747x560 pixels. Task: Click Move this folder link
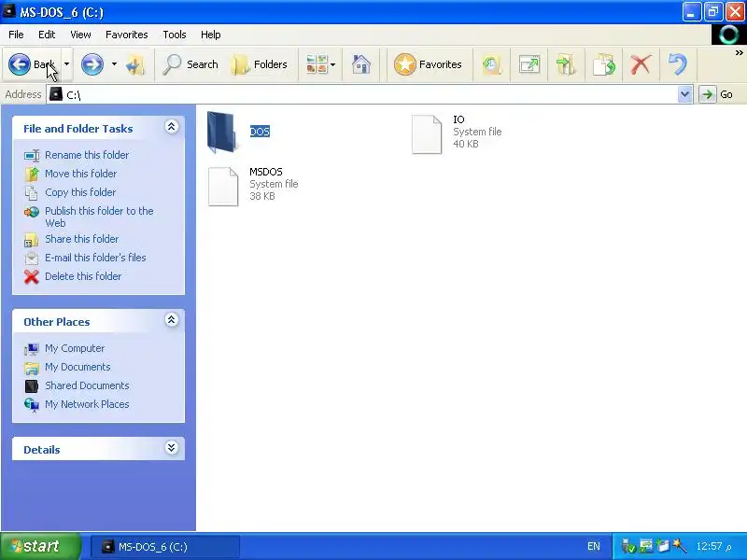pos(80,174)
